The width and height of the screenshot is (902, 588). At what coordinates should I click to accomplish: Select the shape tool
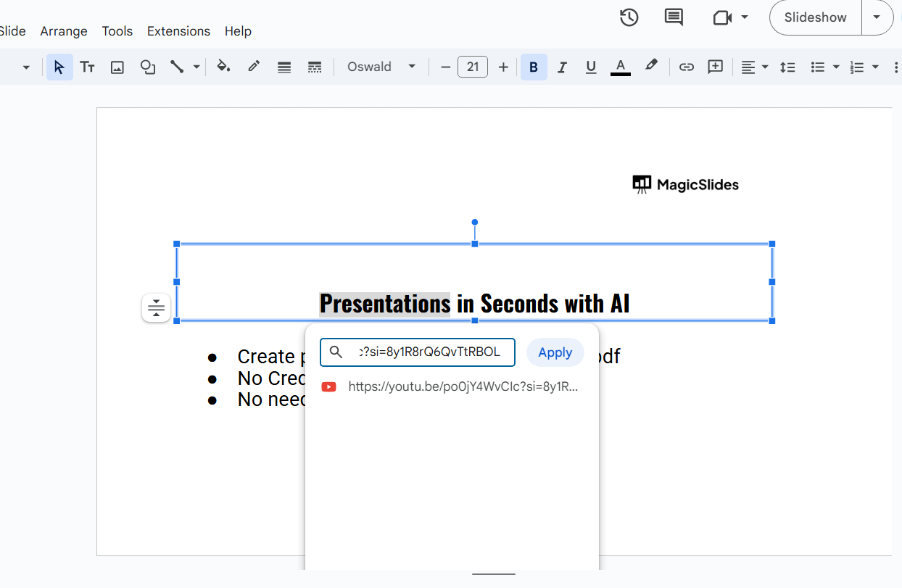tap(148, 67)
